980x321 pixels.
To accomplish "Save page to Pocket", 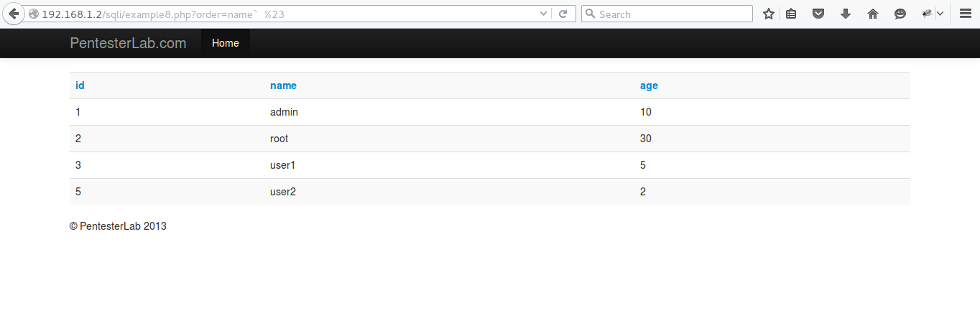I will (x=818, y=14).
